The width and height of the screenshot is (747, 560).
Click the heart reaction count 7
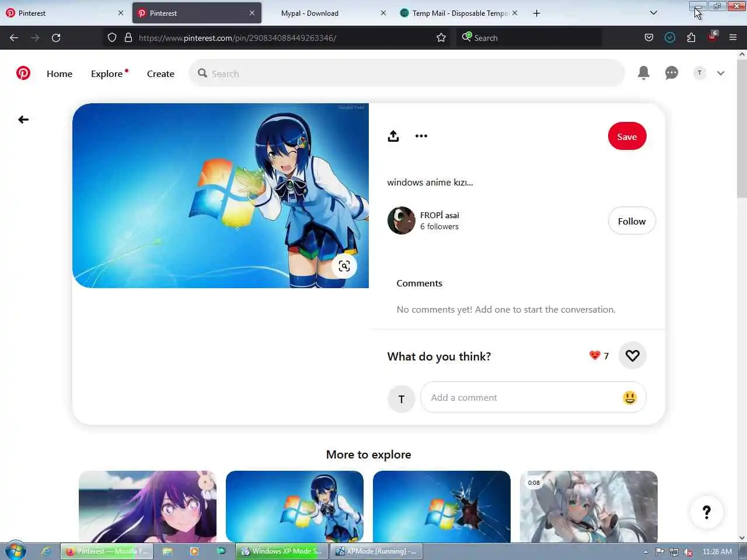point(599,355)
